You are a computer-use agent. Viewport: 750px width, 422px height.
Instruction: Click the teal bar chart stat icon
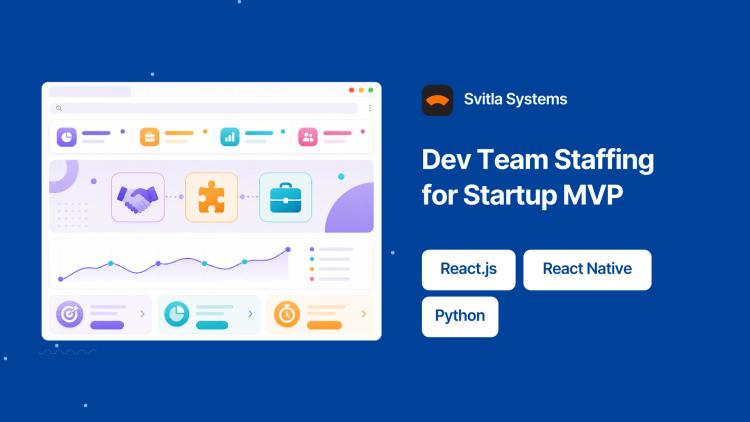tap(230, 137)
